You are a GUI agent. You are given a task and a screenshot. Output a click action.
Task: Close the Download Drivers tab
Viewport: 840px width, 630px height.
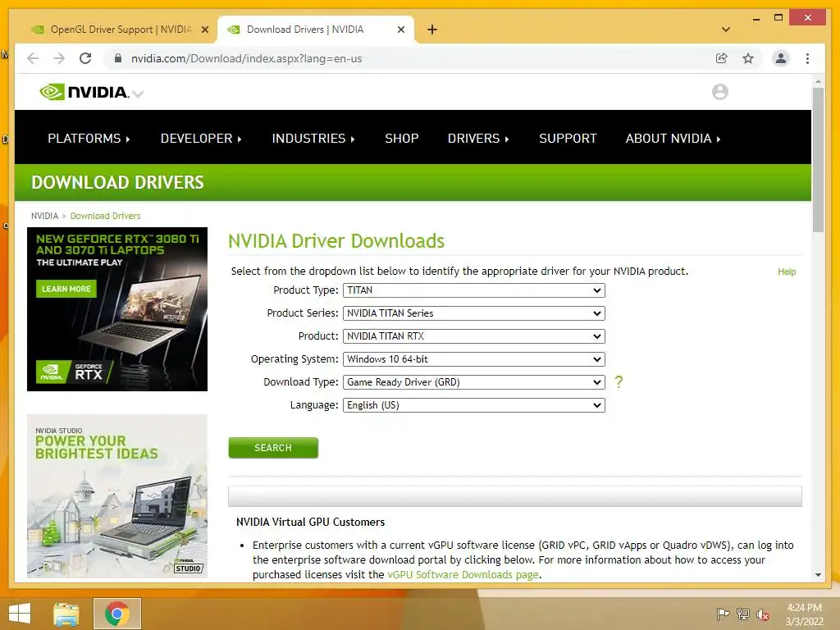[x=400, y=30]
